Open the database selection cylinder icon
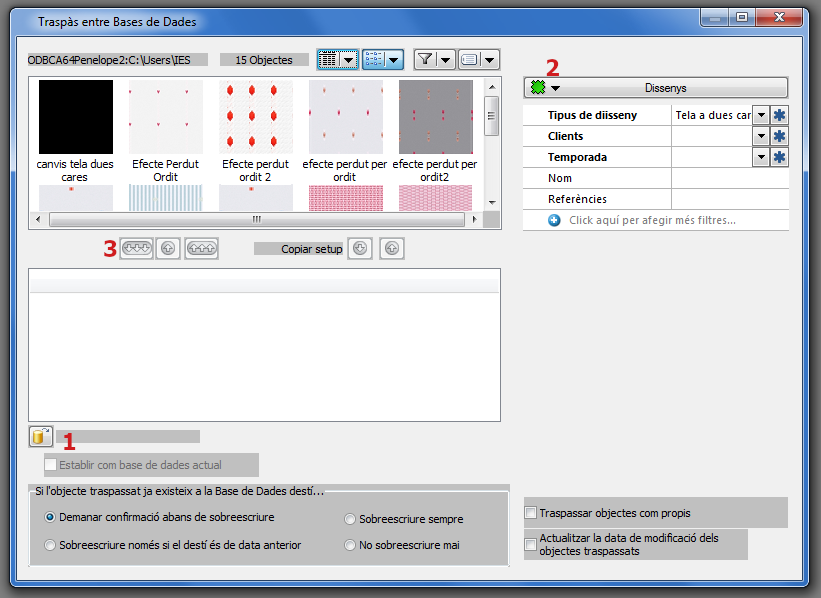 click(40, 436)
